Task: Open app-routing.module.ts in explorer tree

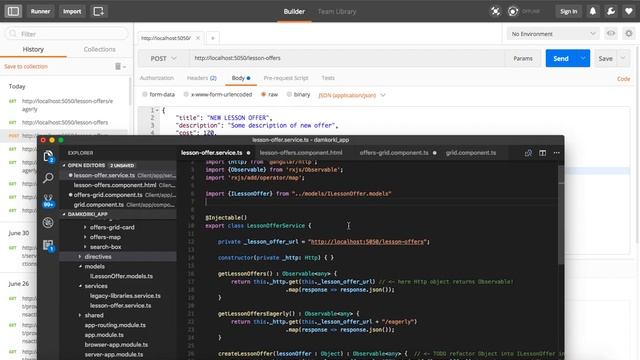Action: click(x=115, y=325)
